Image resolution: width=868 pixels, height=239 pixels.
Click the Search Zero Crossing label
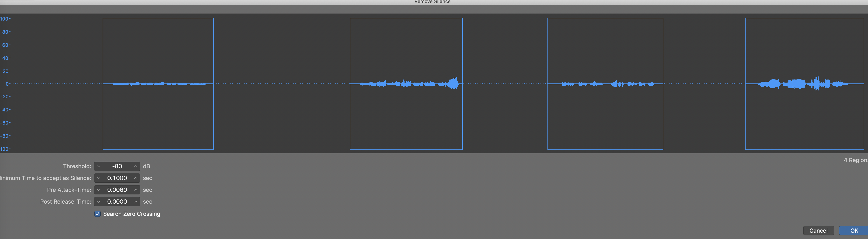(x=131, y=214)
